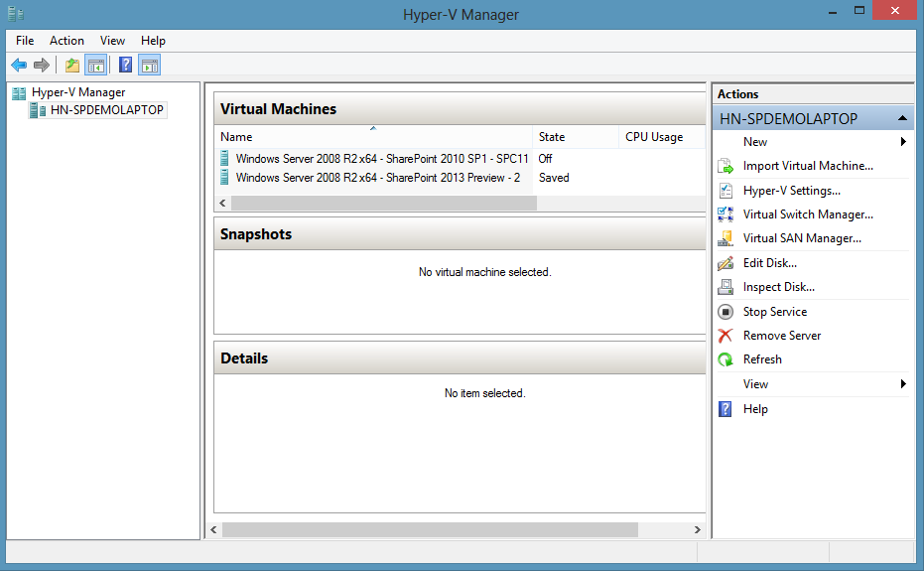Click the Virtual Switch Manager icon
The width and height of the screenshot is (924, 571).
click(726, 214)
